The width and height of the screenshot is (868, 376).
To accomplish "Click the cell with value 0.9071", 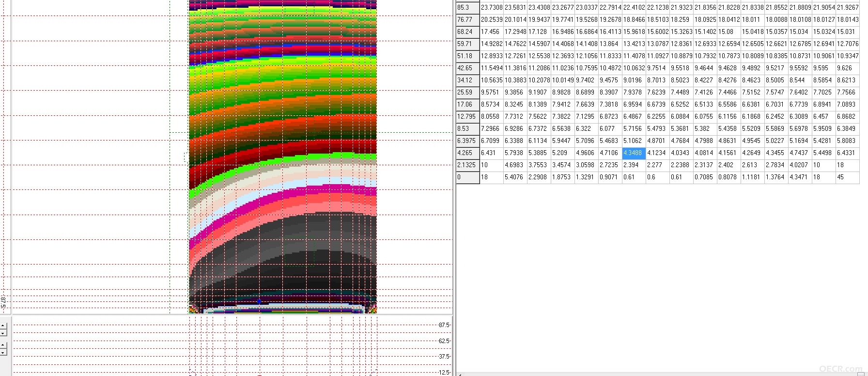I will [x=610, y=177].
